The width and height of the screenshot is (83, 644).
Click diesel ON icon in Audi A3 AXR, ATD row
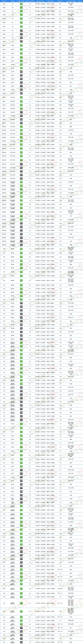(x=21, y=41)
